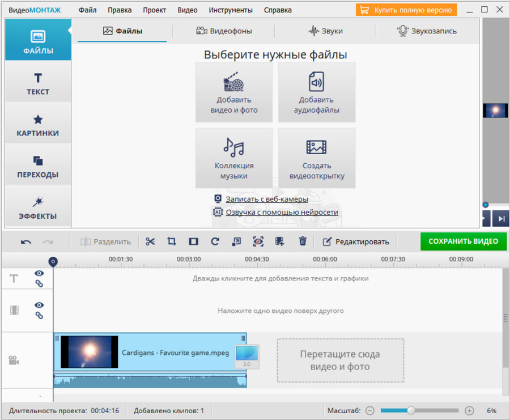Open the Файл menu
Screen dimensions: 510x420
click(x=87, y=10)
